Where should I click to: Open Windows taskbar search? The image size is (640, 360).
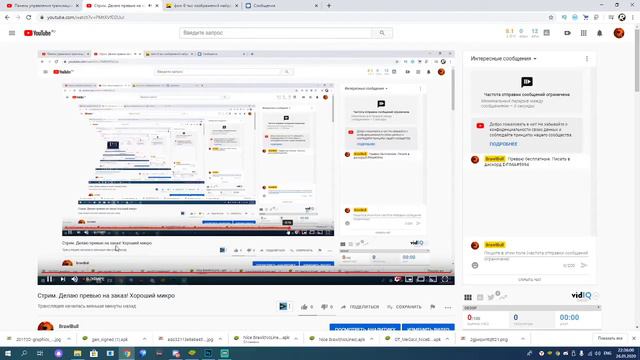tap(24, 353)
